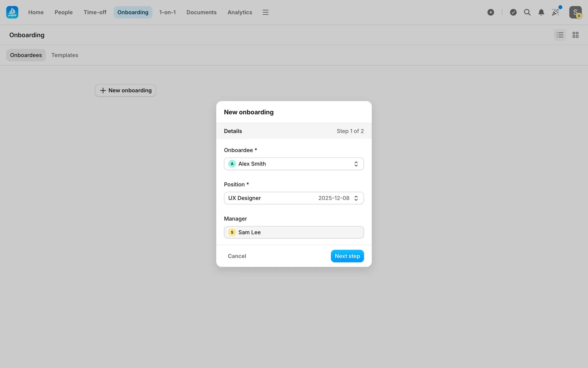The width and height of the screenshot is (588, 368).
Task: Click the celebration what's-new icon
Action: 556,12
